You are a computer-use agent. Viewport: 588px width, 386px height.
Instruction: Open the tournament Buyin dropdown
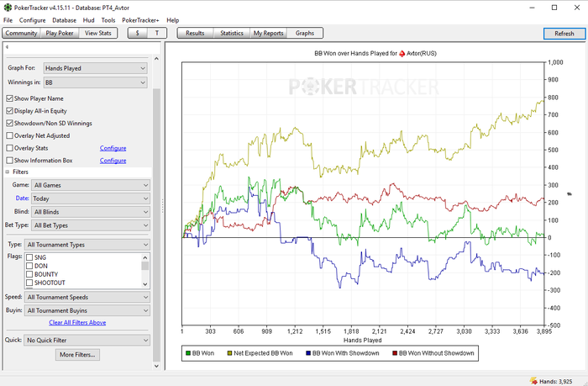point(87,310)
